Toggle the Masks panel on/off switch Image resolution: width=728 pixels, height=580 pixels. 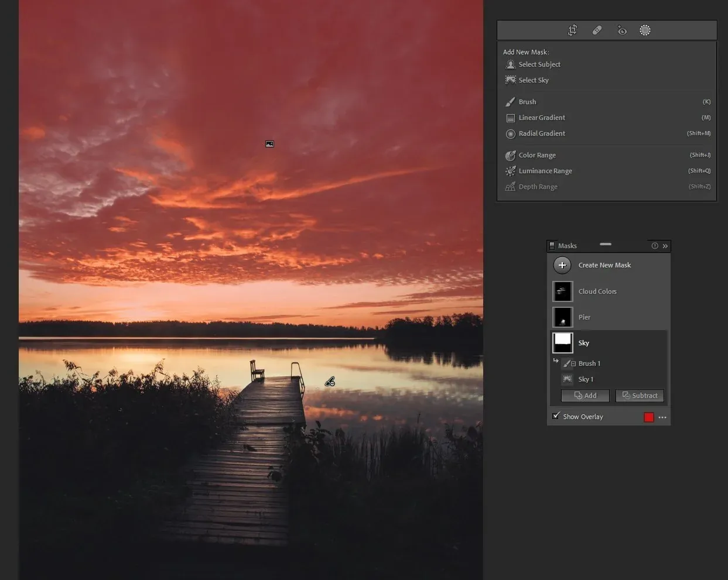[x=552, y=246]
